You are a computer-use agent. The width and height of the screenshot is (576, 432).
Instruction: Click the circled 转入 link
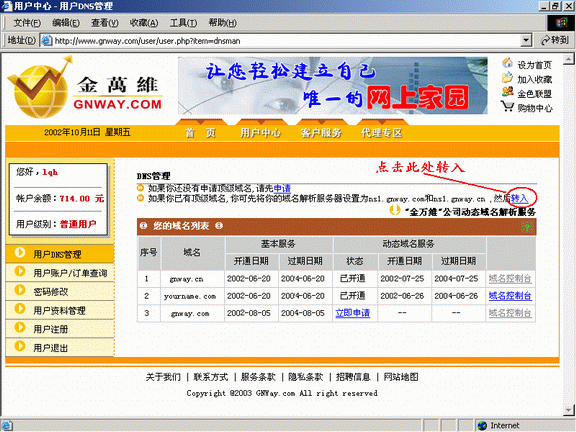(x=519, y=198)
